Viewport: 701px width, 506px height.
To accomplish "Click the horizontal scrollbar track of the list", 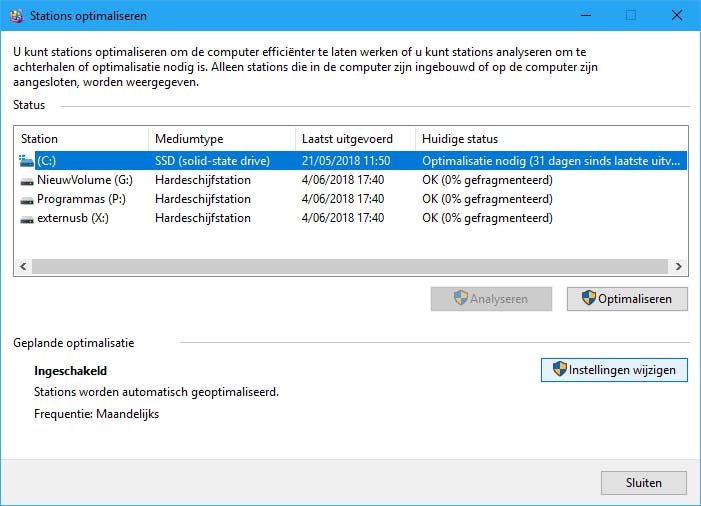I will (x=350, y=266).
